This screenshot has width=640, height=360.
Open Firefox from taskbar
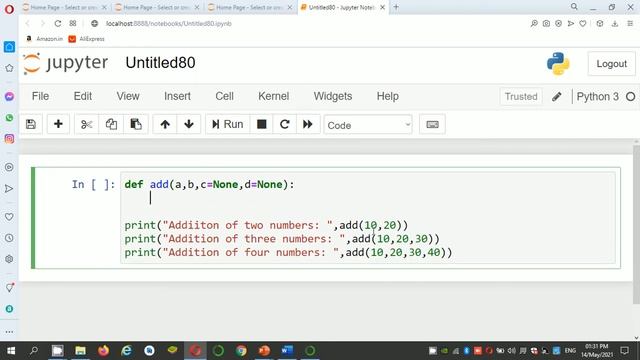tap(103, 351)
